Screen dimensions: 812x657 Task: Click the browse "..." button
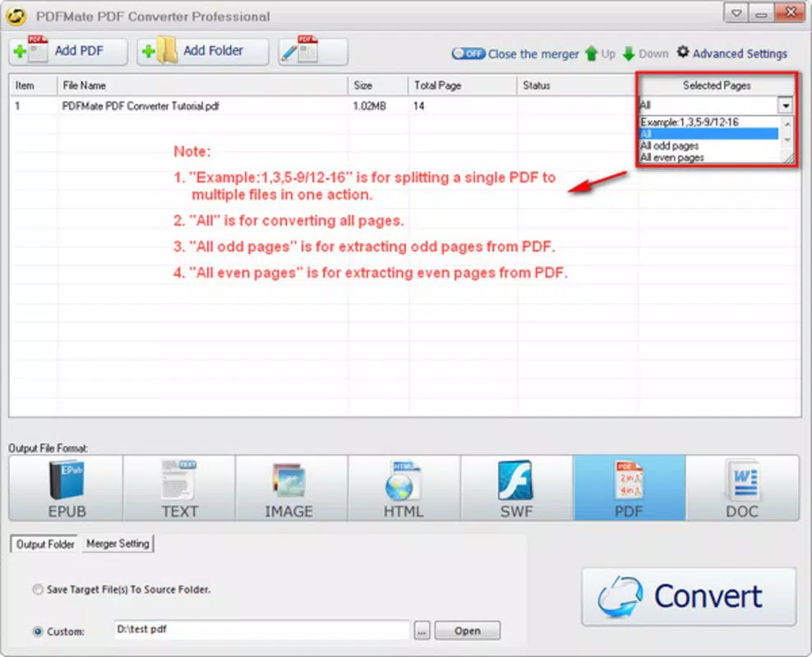(x=422, y=632)
